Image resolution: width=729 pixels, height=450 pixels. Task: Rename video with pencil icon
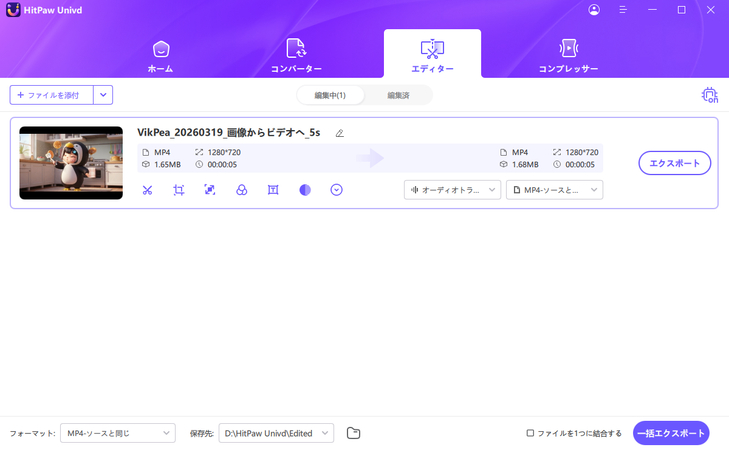[x=340, y=133]
